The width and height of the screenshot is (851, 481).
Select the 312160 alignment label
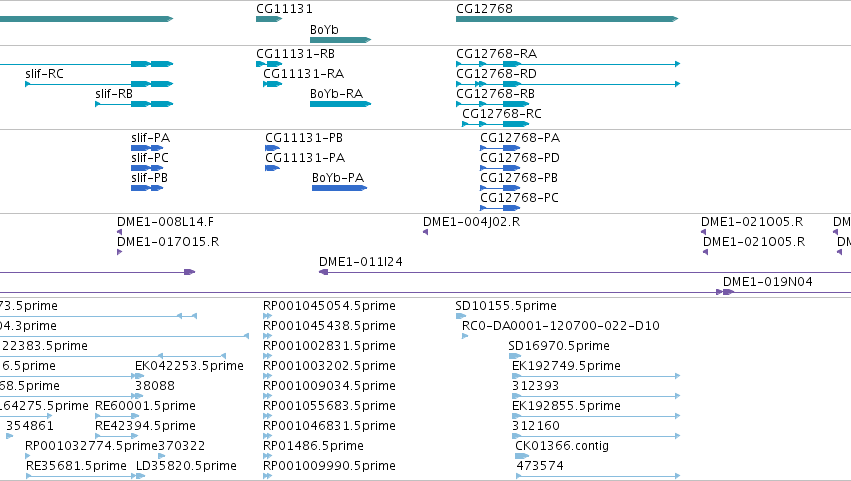pos(535,427)
